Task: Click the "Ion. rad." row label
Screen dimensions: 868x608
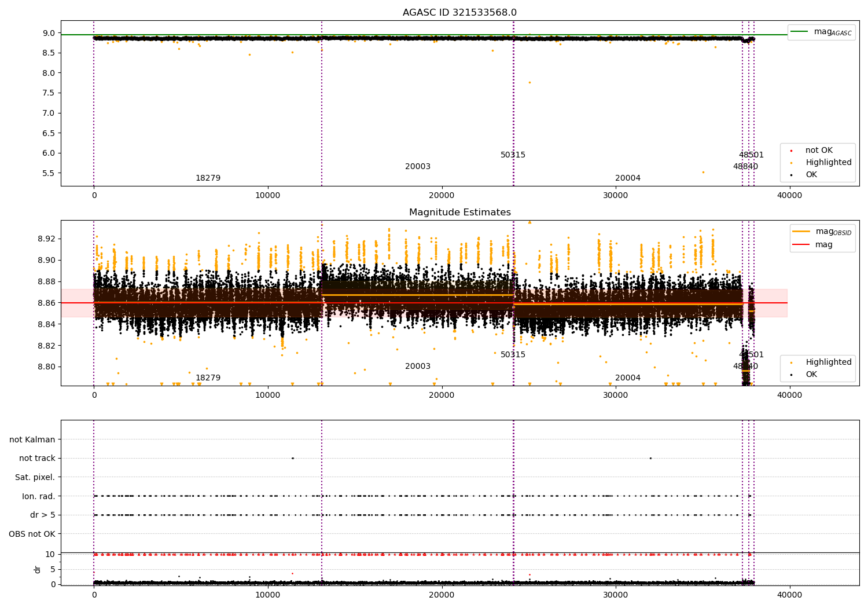Action: 39,496
